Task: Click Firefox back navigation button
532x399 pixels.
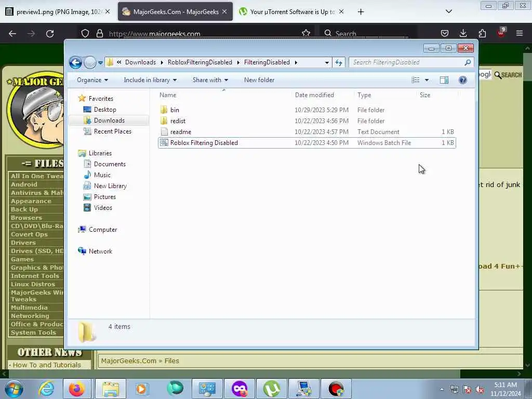Action: [x=12, y=33]
